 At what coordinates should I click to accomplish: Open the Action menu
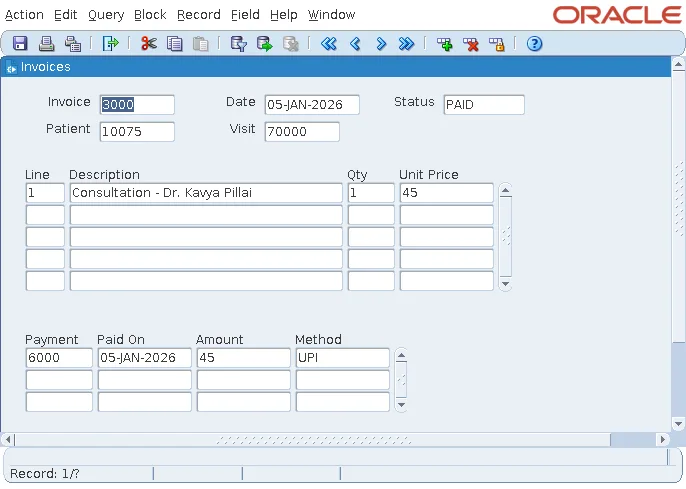click(24, 15)
